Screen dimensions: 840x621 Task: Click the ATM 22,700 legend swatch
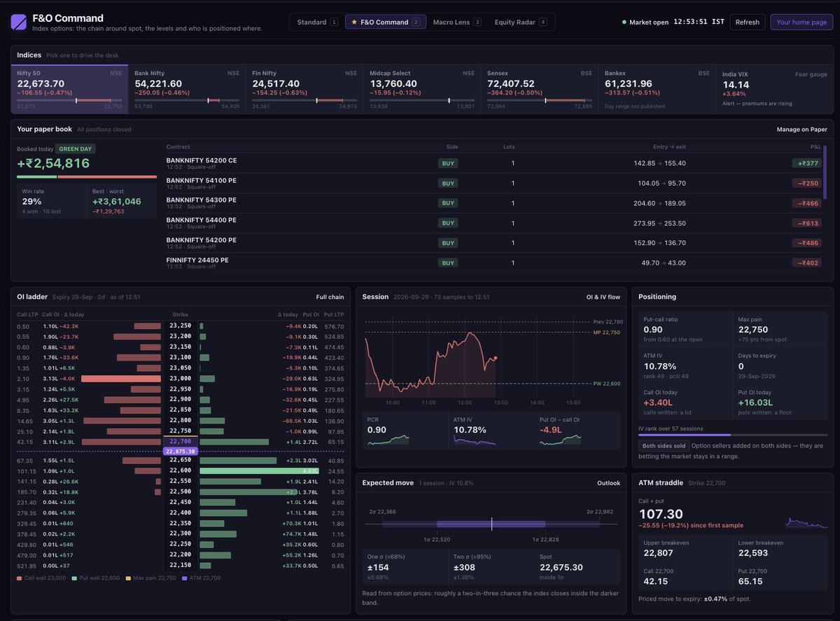click(x=185, y=578)
